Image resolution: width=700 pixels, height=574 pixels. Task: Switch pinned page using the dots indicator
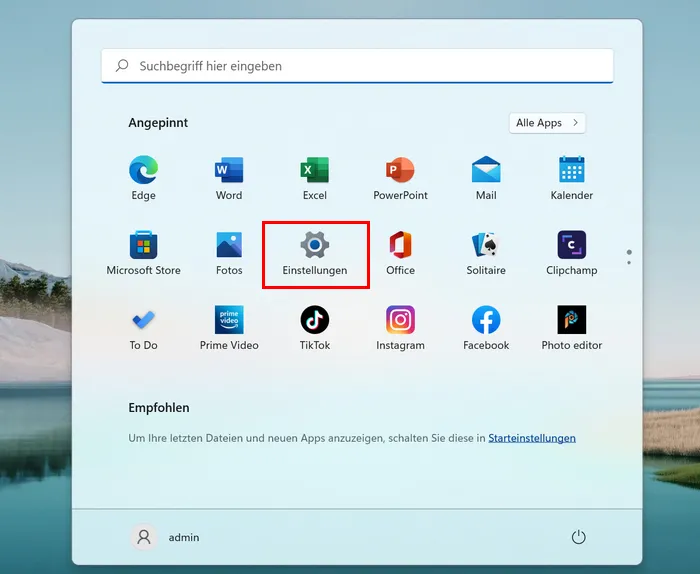[629, 257]
